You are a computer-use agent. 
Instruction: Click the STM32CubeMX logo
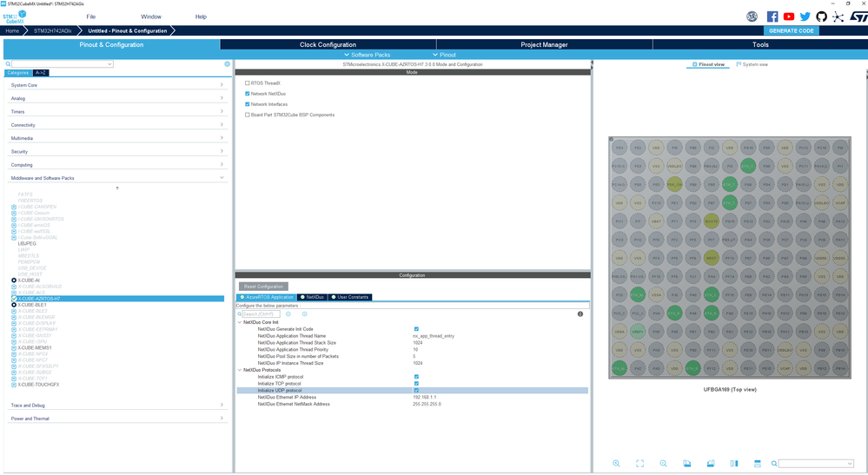pyautogui.click(x=15, y=16)
